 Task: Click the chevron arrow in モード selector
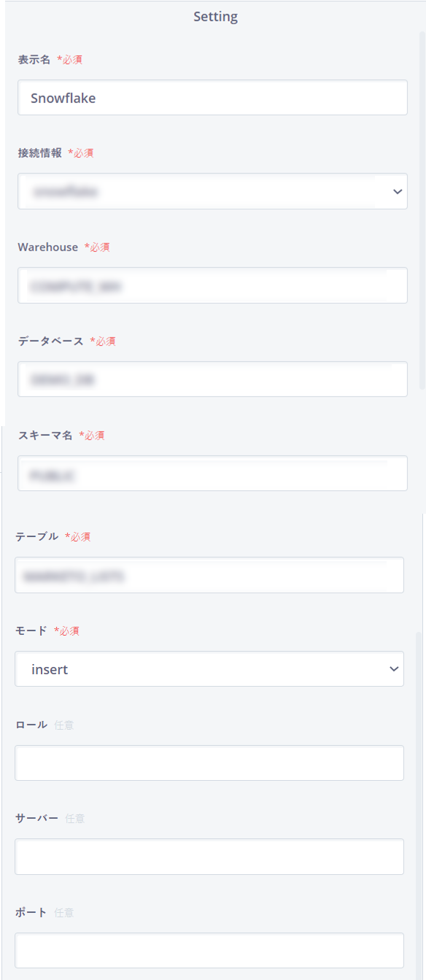[x=394, y=669]
